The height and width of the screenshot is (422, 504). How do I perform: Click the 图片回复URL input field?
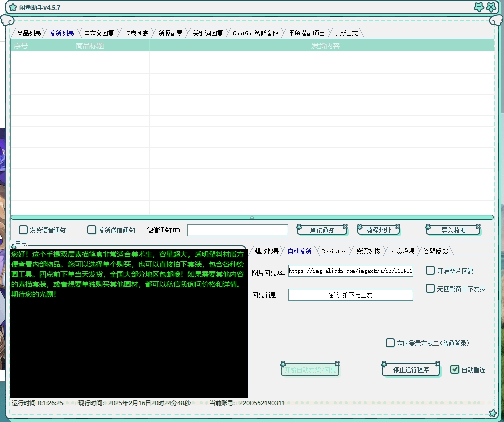coord(351,271)
